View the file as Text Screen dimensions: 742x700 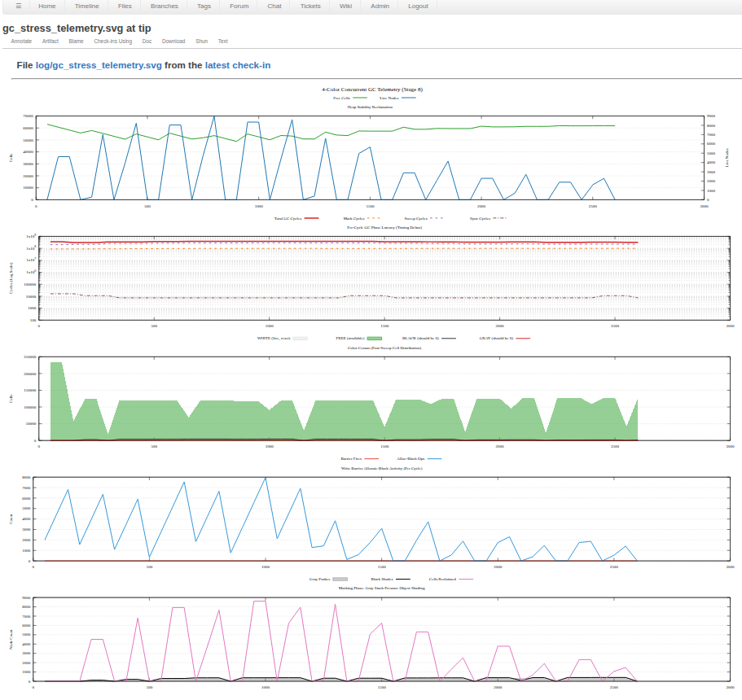pos(222,41)
